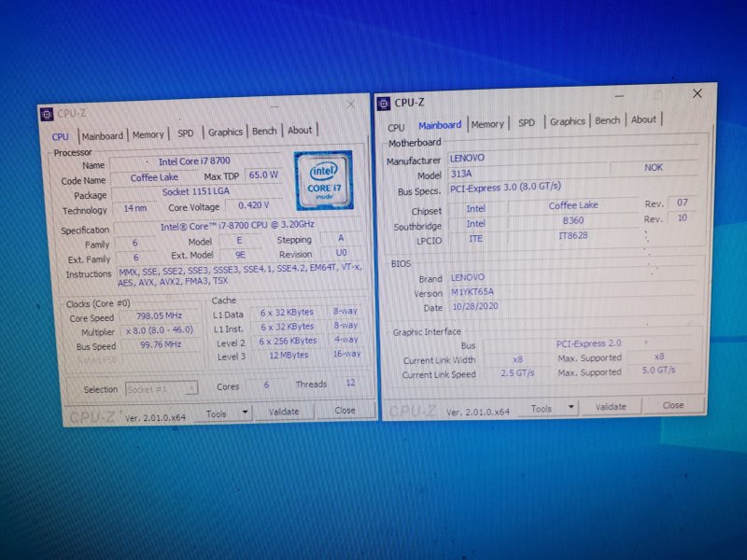This screenshot has width=747, height=560.
Task: Click Validate button in left window
Action: [284, 412]
